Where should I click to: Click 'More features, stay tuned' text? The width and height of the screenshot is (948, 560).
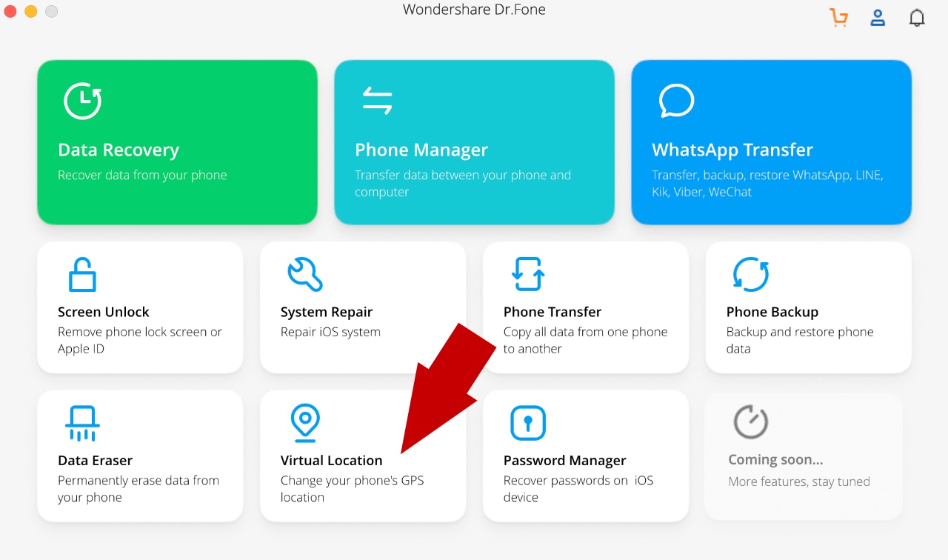(799, 481)
